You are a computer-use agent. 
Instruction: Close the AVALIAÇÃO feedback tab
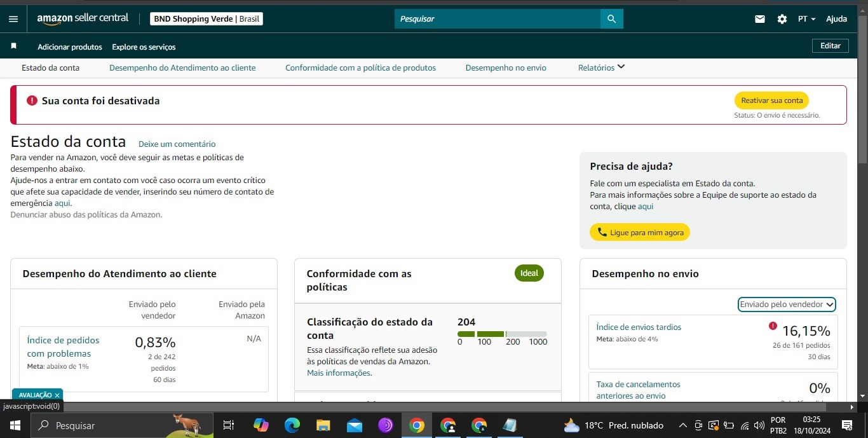coord(57,395)
